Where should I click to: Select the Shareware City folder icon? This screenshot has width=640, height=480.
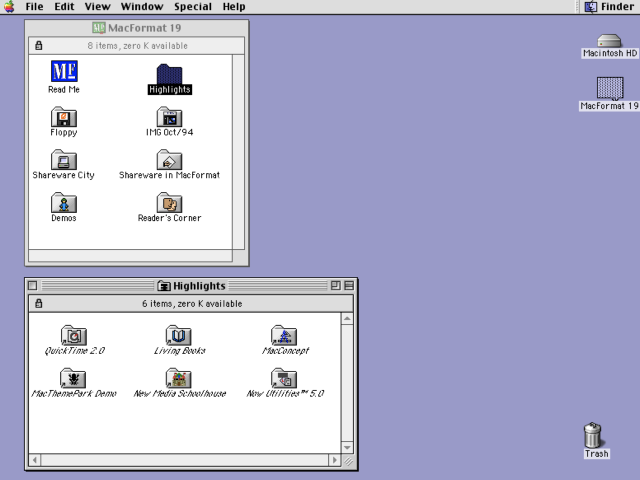point(64,160)
